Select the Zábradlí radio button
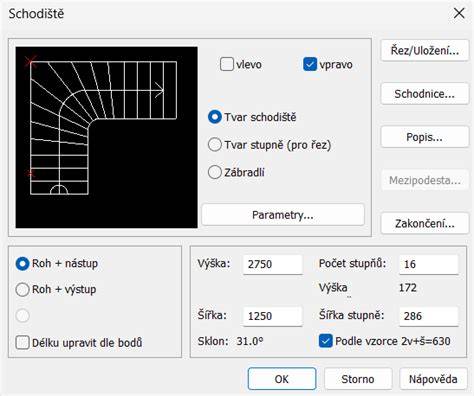 pos(215,172)
